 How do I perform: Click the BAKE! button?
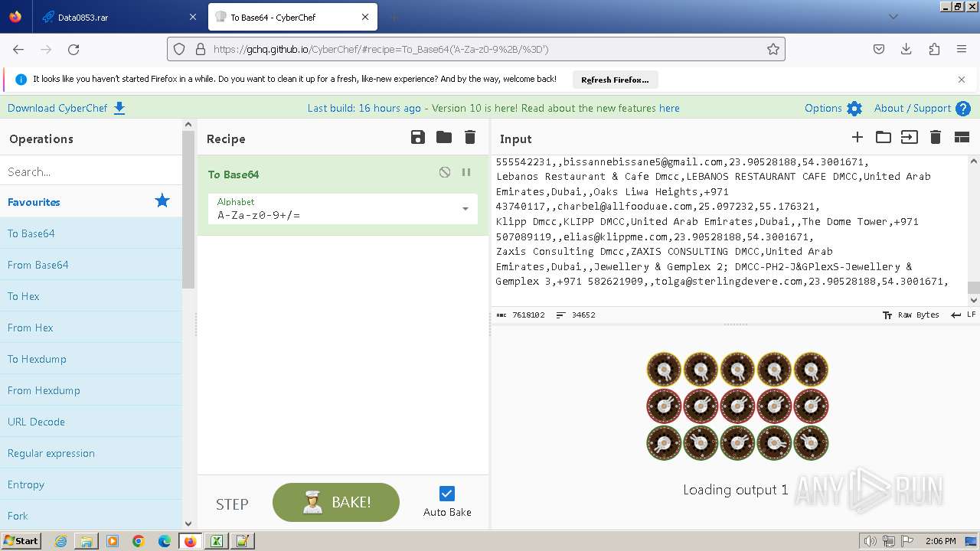click(336, 502)
